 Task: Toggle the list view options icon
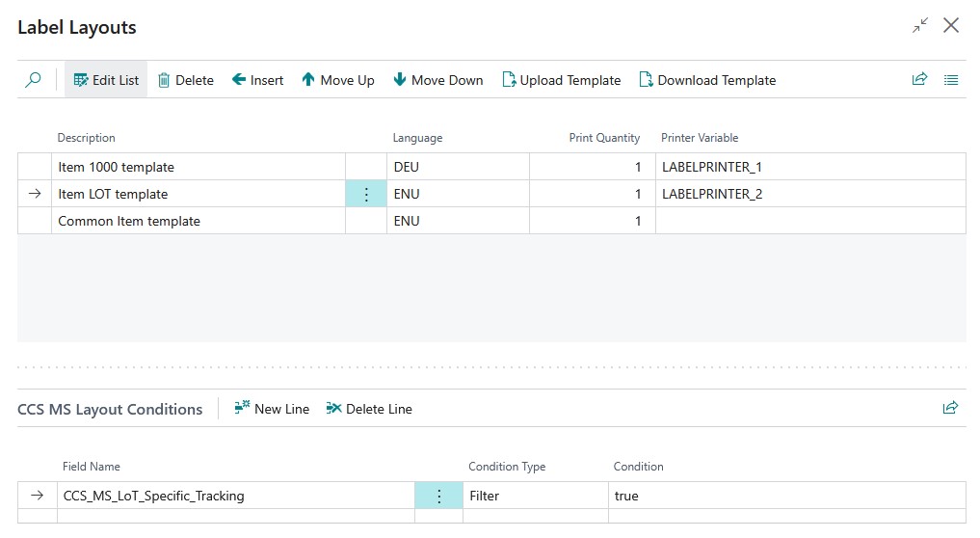[951, 80]
